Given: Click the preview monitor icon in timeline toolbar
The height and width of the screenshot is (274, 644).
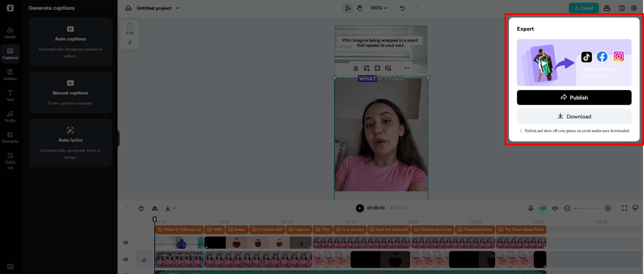Looking at the screenshot, I should point(635,208).
